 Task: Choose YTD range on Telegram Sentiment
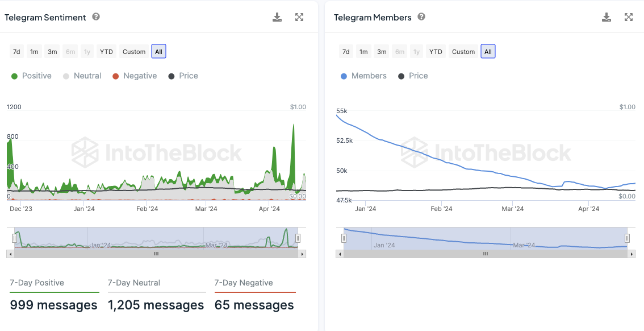(106, 51)
